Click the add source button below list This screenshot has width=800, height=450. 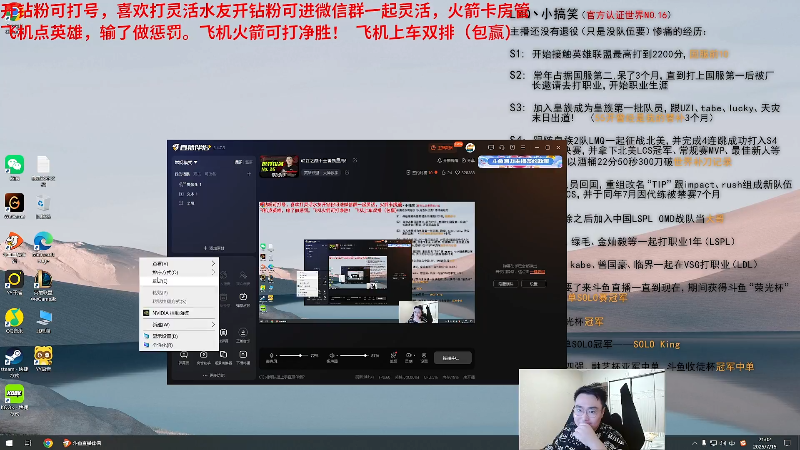click(x=214, y=248)
